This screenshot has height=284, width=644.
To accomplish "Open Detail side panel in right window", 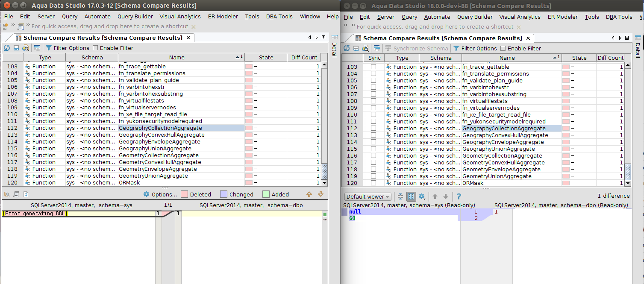I will (x=637, y=47).
